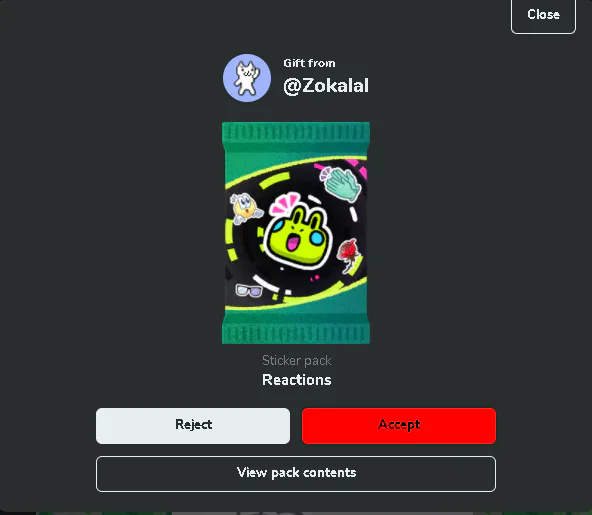Click the yellow-green curved stripe on the pack
Screen dimensions: 592x515
click(x=264, y=171)
